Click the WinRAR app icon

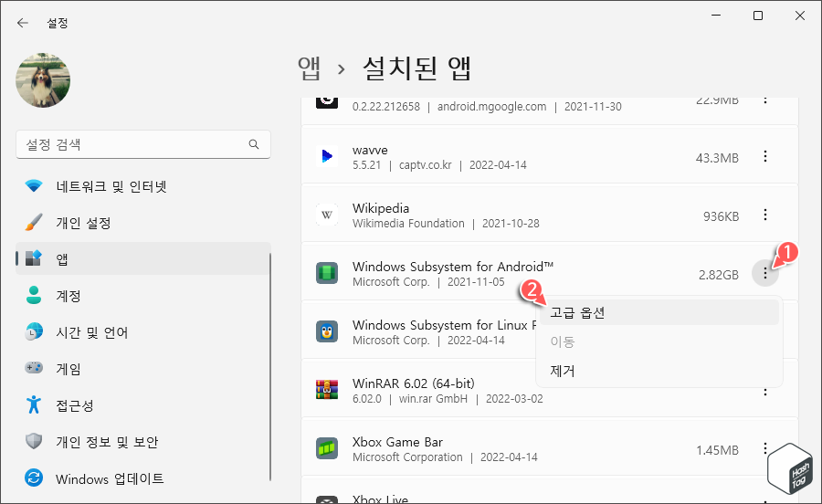327,390
